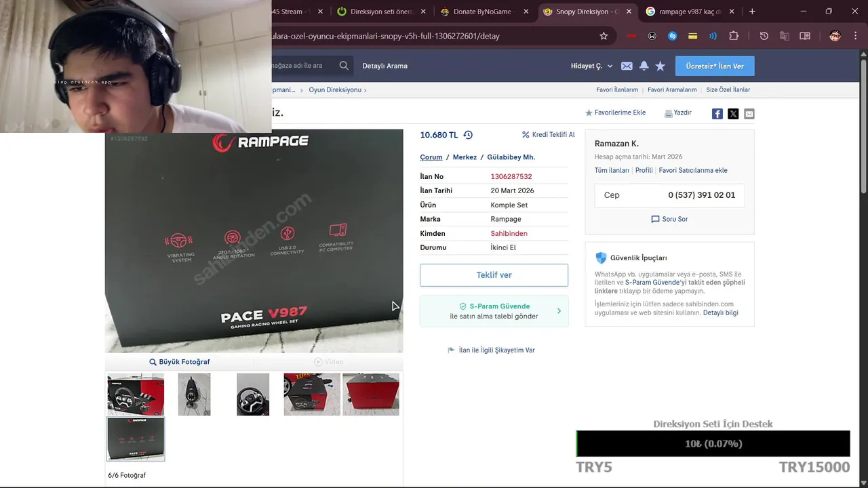Share the listing on X

(x=733, y=114)
